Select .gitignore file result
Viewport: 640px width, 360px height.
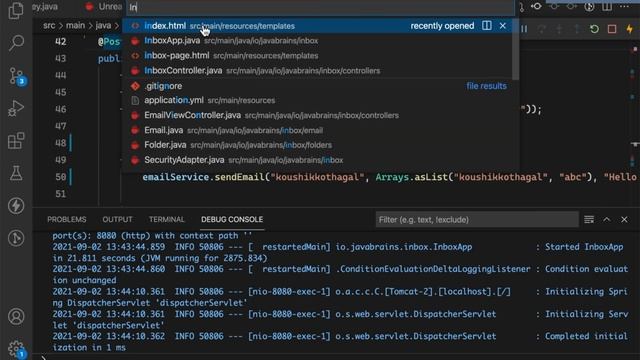318,86
